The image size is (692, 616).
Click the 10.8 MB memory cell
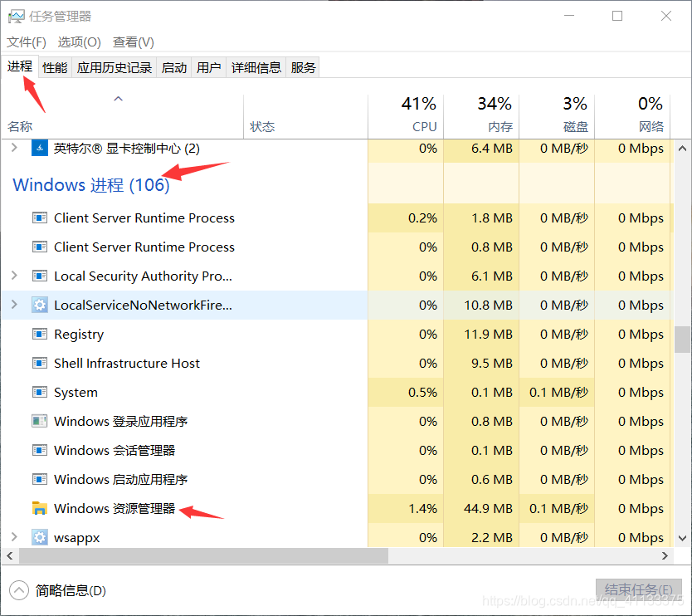click(481, 305)
